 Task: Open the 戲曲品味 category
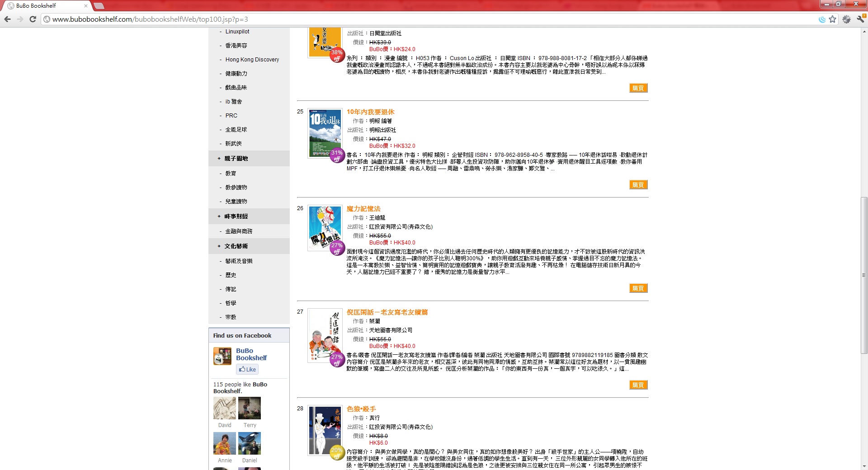pyautogui.click(x=236, y=88)
